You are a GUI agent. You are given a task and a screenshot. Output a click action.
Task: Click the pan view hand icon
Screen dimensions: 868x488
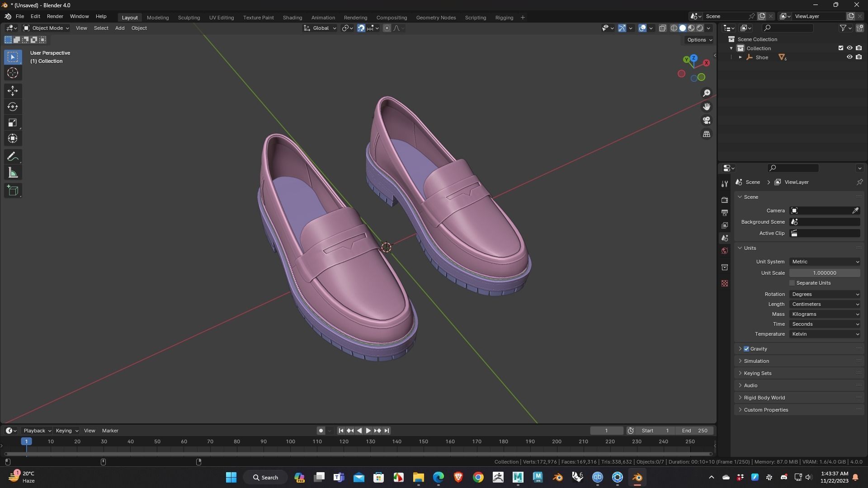[707, 107]
